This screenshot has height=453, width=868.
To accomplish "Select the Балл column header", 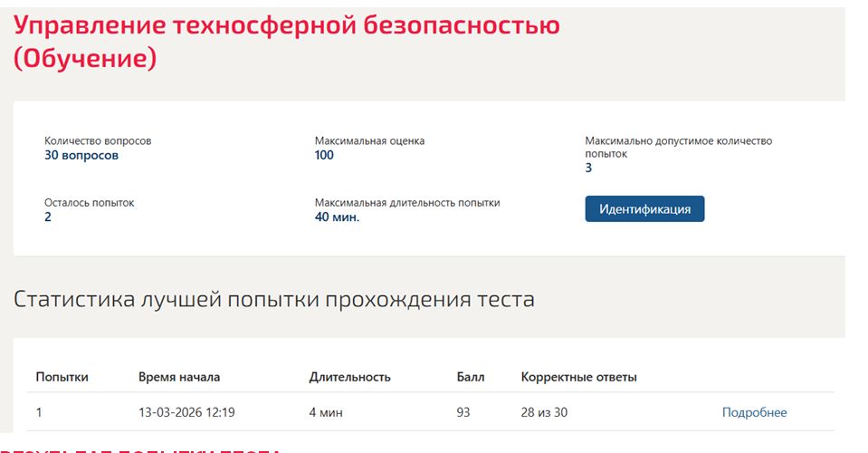I will tap(471, 377).
